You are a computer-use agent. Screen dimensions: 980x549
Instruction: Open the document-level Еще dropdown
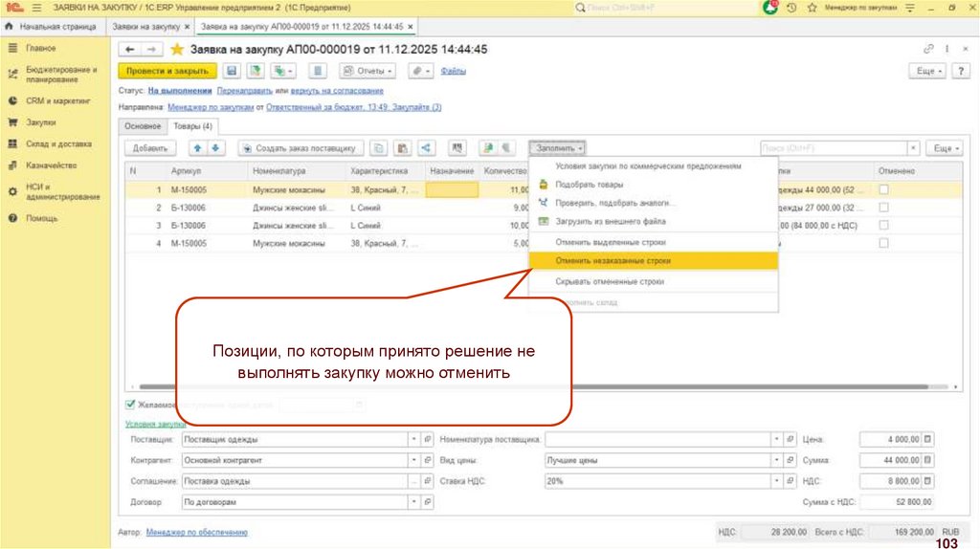click(x=926, y=71)
